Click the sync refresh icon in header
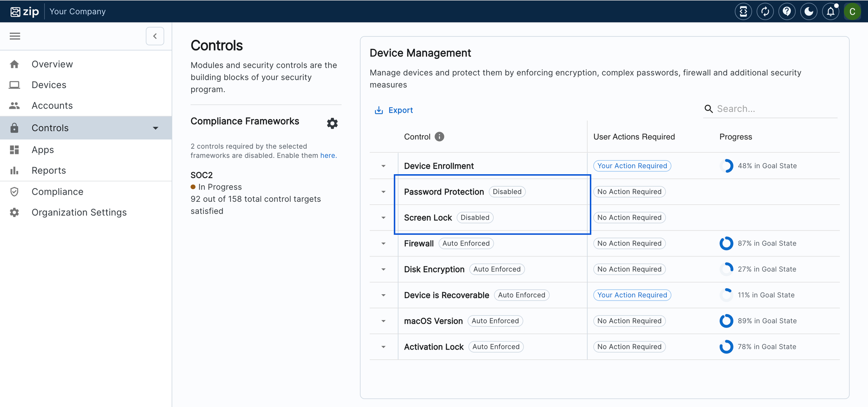Screen dimensions: 868x407 [765, 11]
